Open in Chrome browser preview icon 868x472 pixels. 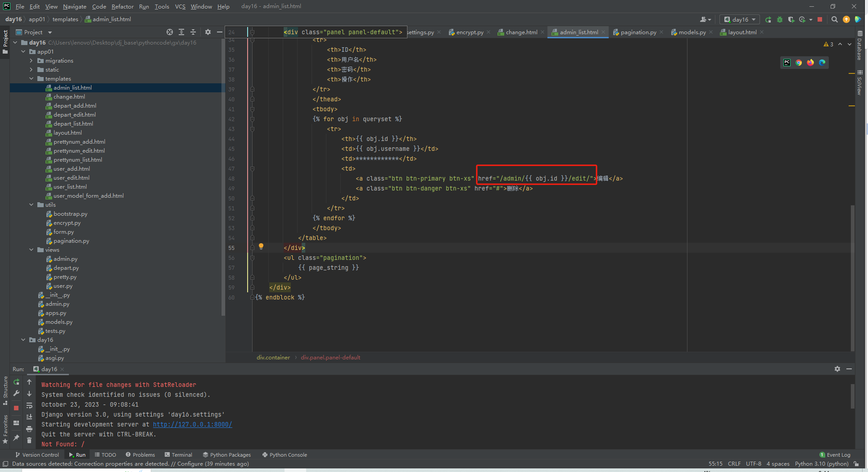799,63
